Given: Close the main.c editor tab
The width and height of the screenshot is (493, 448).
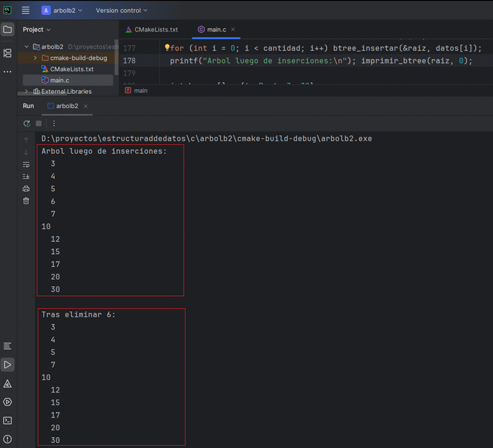Looking at the screenshot, I should (x=233, y=29).
